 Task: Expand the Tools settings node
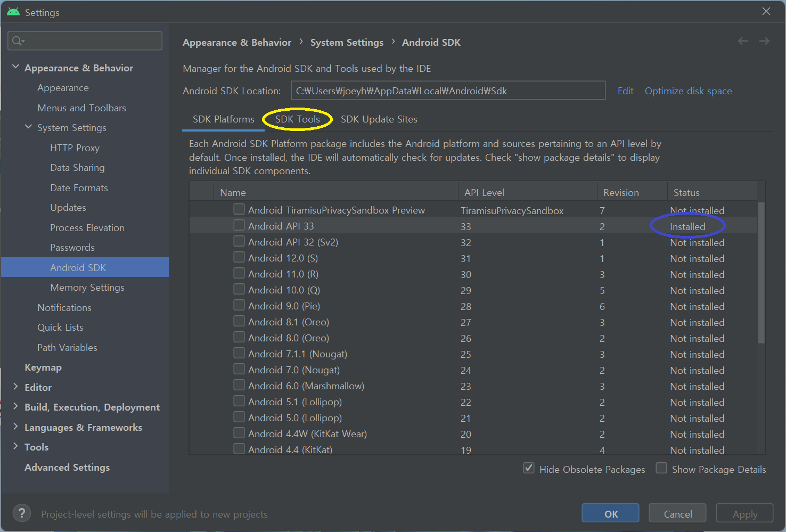click(x=15, y=446)
